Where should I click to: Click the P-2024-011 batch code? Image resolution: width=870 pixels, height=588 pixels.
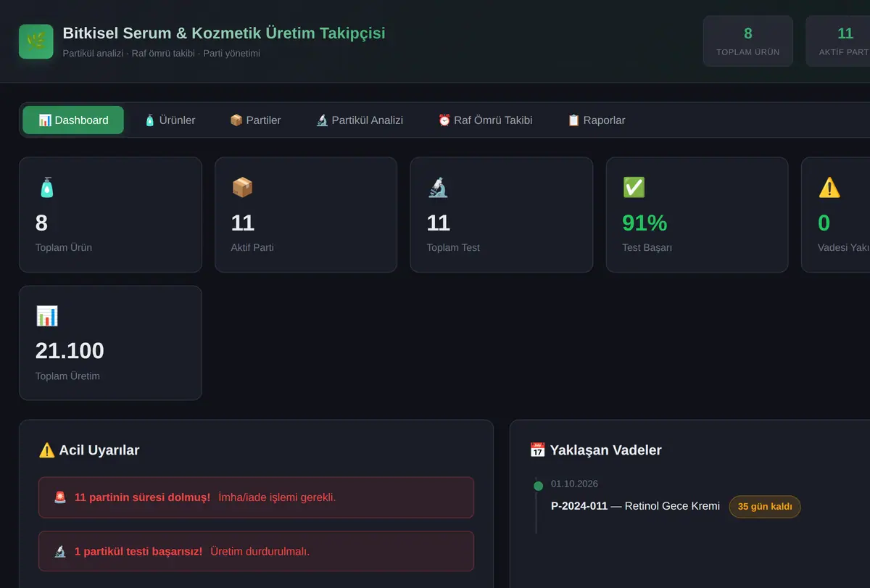tap(579, 506)
